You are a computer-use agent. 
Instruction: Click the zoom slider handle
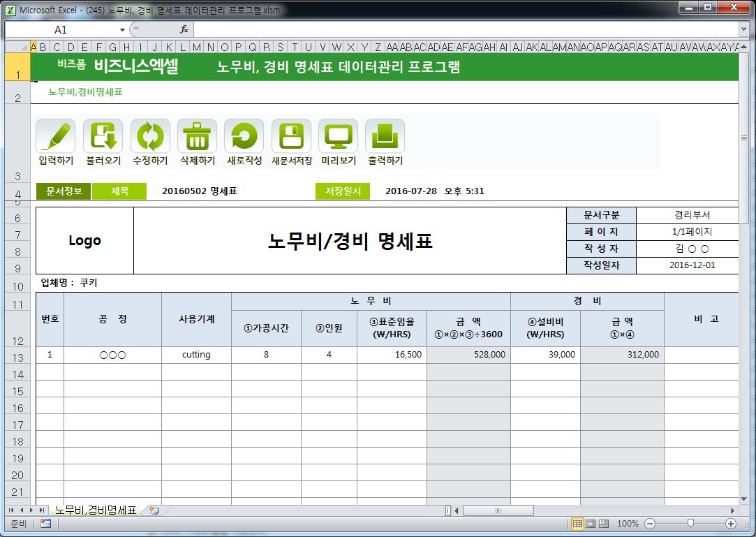(690, 524)
